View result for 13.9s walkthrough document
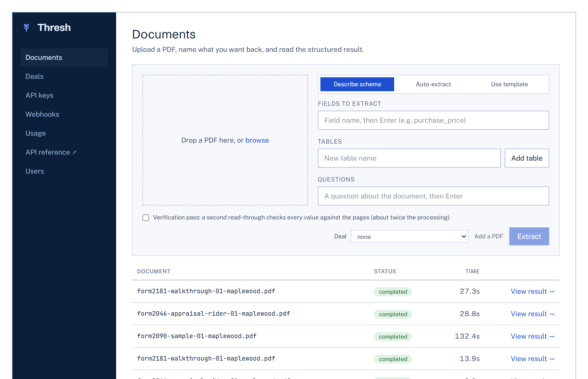588x379 pixels. click(x=532, y=359)
